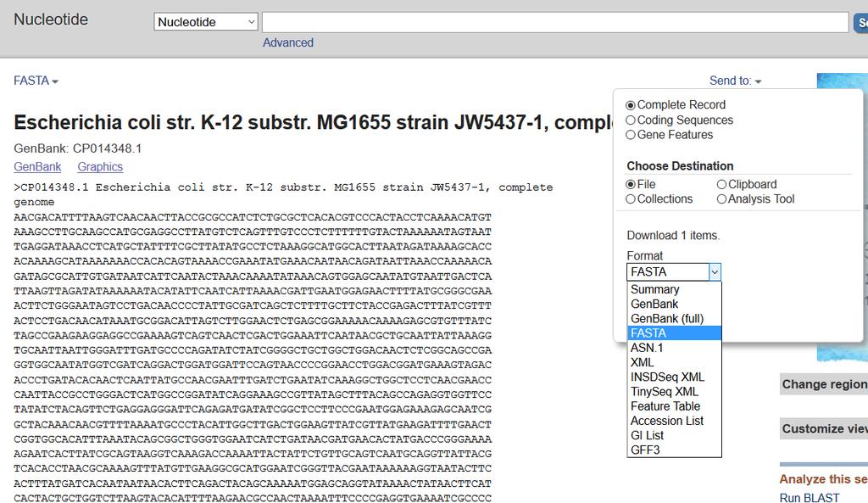Click the Nucleotide page heading

point(51,20)
